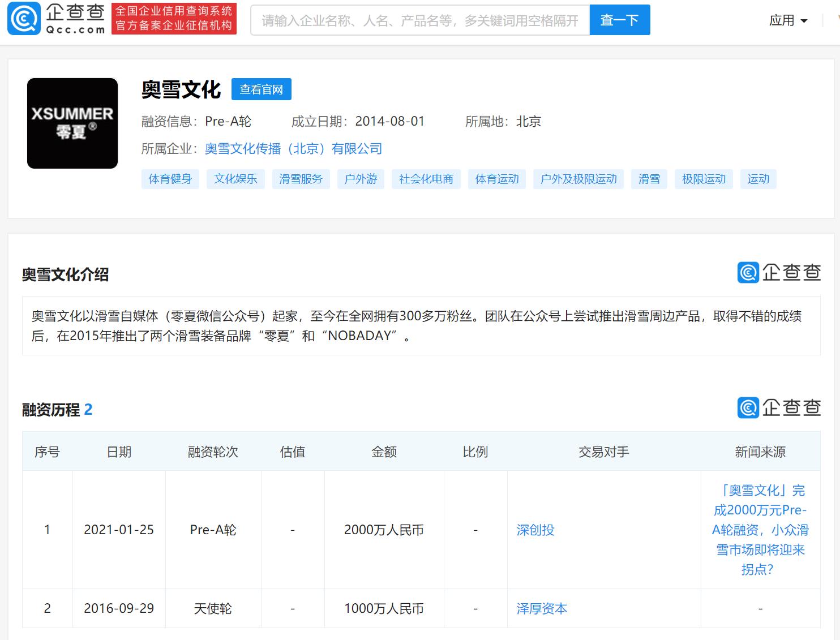Click the 天使轮 round cell
Screen dimensions: 840x640
pyautogui.click(x=213, y=609)
